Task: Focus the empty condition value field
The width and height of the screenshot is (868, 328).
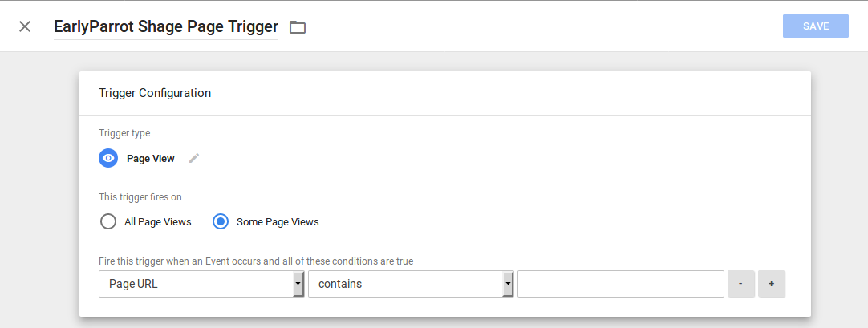Action: coord(621,284)
